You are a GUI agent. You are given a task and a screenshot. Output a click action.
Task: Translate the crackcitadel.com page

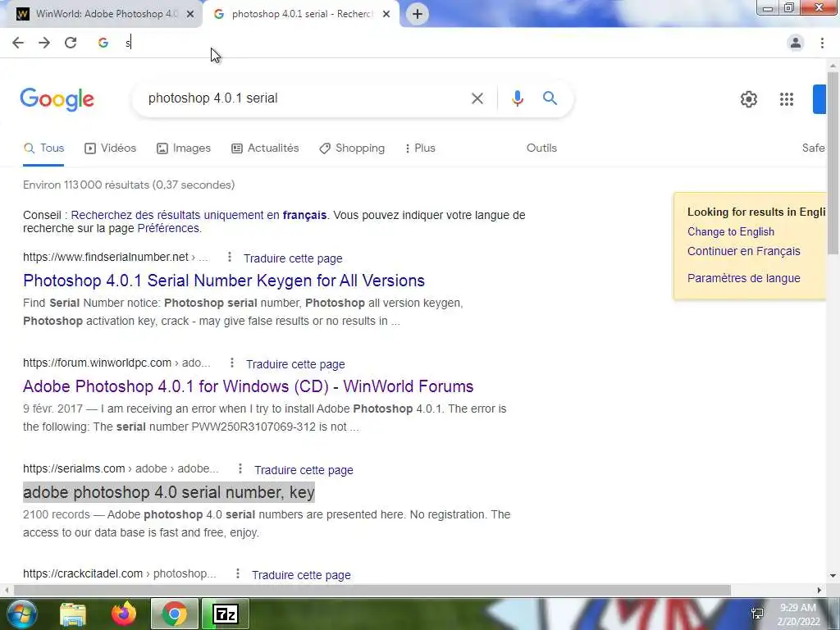point(302,575)
